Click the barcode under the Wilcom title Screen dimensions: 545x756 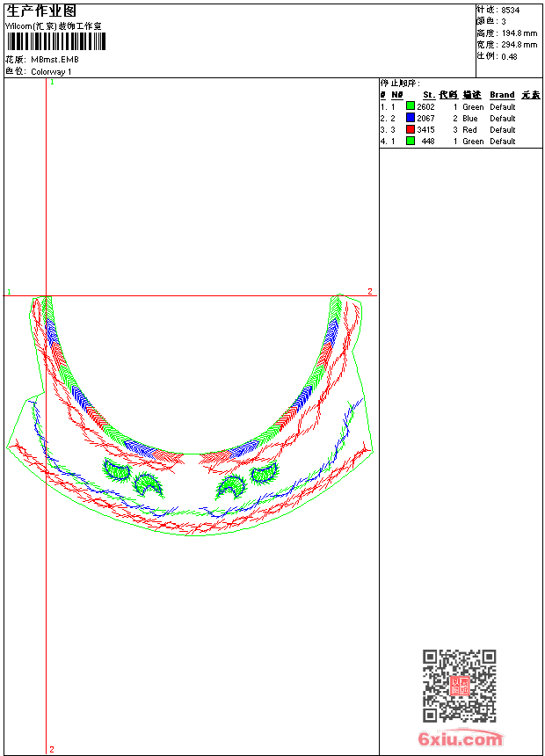point(55,41)
